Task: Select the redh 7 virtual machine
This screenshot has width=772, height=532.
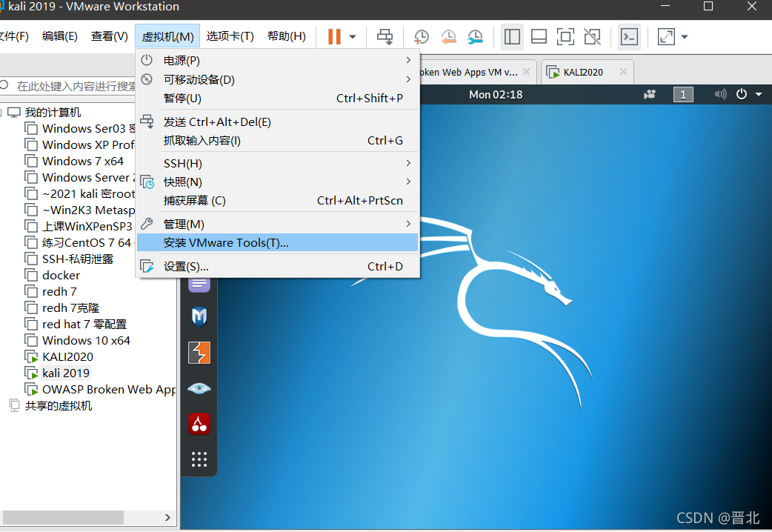Action: pyautogui.click(x=59, y=291)
